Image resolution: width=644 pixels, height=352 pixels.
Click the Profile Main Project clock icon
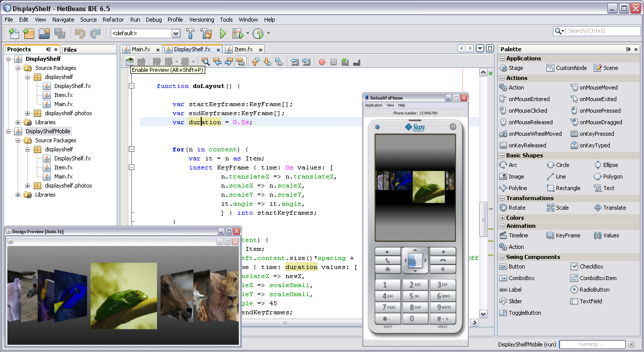coord(258,34)
